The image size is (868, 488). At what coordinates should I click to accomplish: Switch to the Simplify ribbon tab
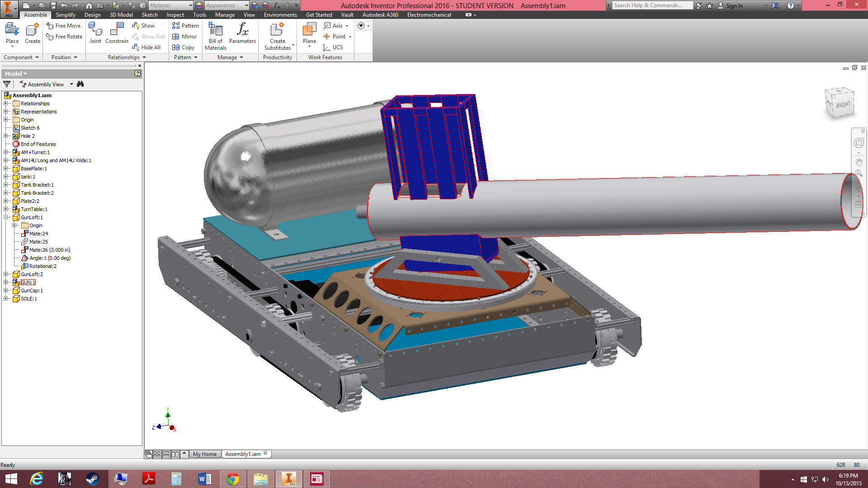[66, 15]
